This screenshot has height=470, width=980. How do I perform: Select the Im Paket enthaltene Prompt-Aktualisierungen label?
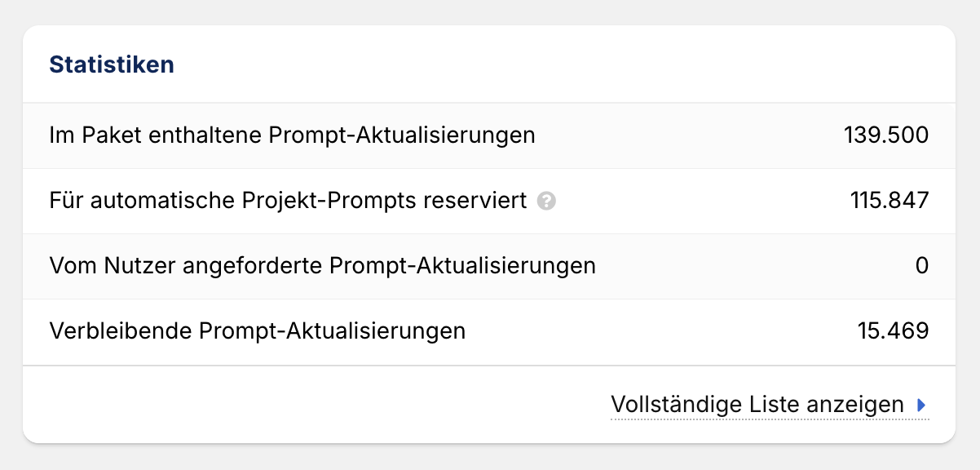coord(292,135)
